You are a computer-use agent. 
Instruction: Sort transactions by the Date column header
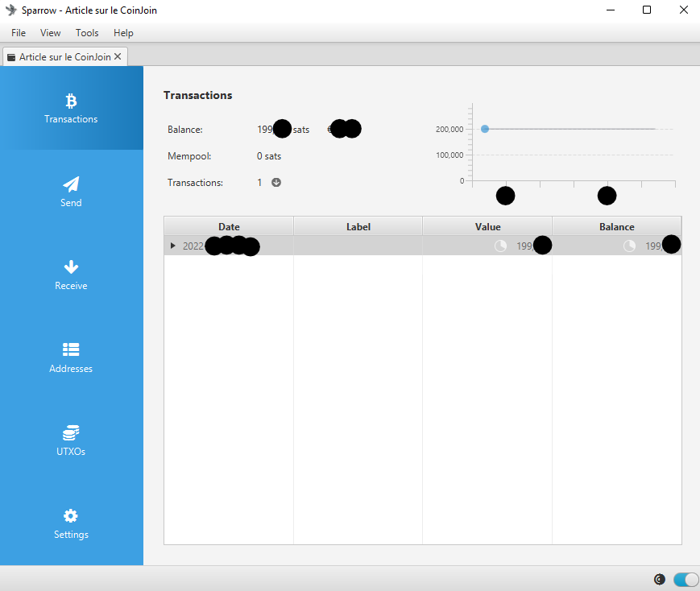(229, 227)
